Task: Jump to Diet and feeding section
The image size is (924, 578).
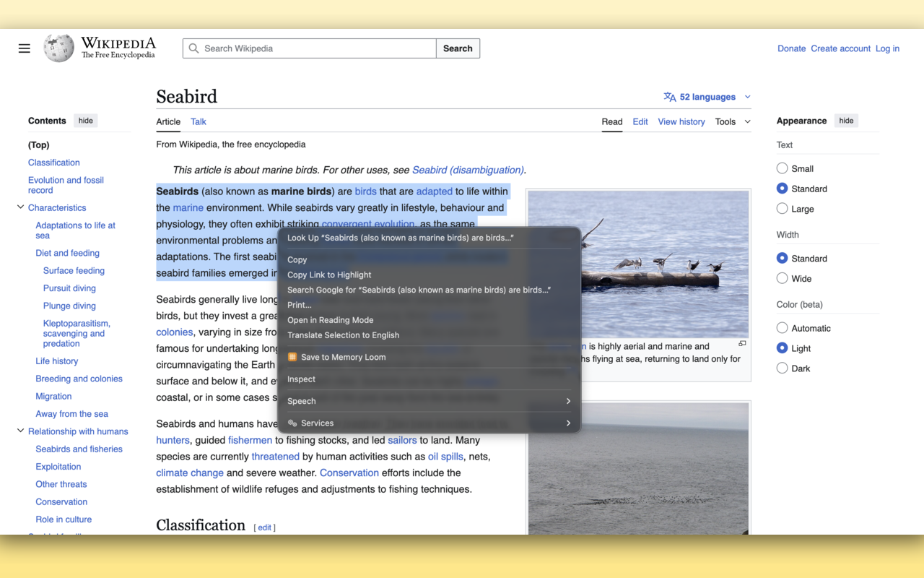Action: [x=68, y=253]
